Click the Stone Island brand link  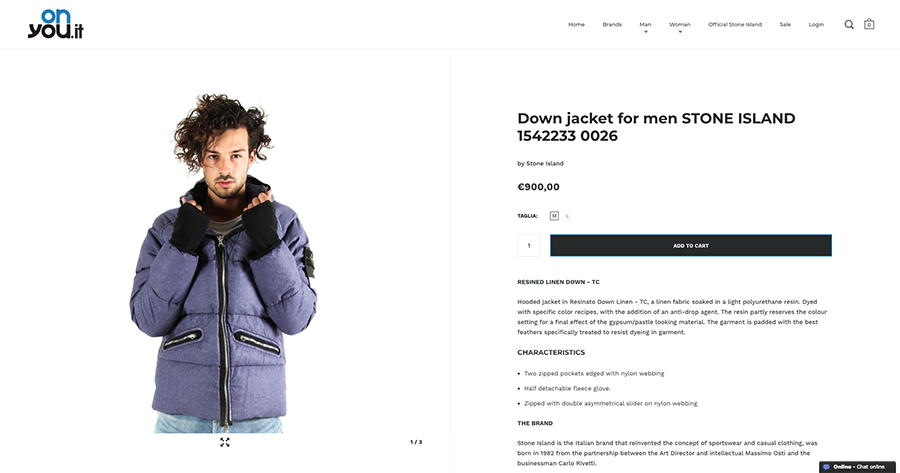click(545, 164)
